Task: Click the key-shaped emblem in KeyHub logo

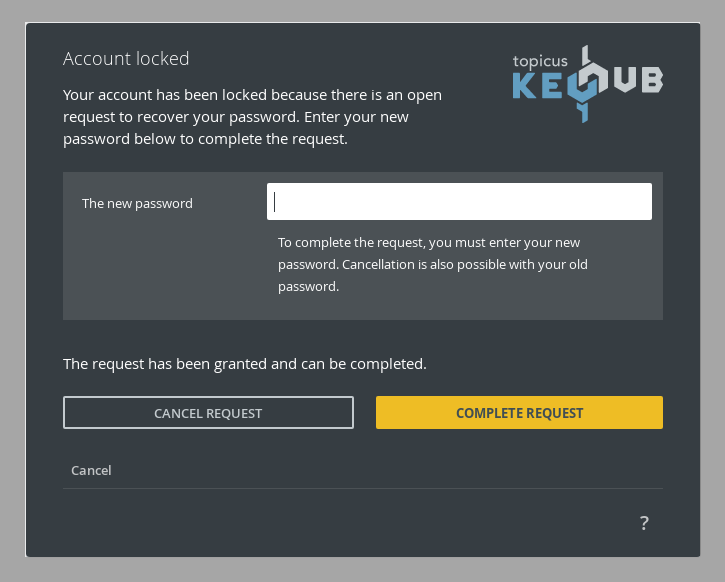Action: [x=585, y=84]
